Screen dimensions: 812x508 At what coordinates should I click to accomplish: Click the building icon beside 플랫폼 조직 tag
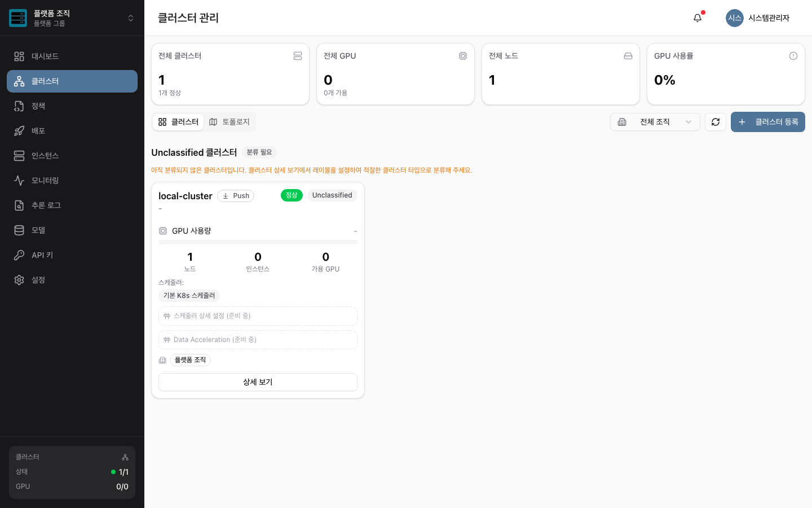pos(162,360)
